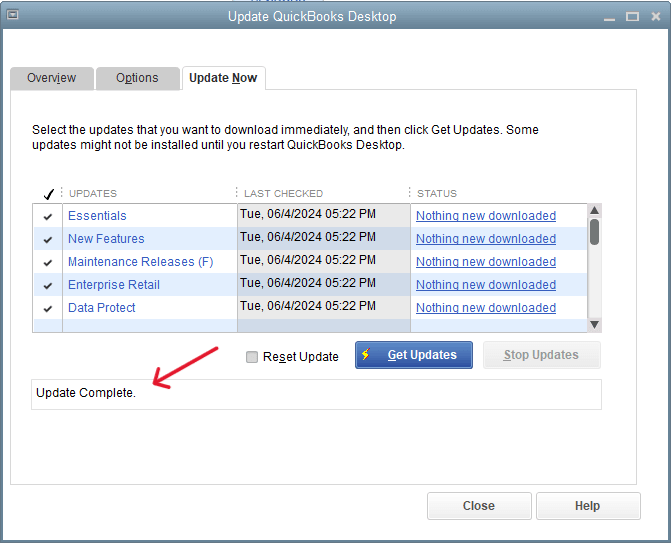Open Data Protect status 'Nothing new downloaded'
Screen dimensions: 671x543
pyautogui.click(x=485, y=308)
